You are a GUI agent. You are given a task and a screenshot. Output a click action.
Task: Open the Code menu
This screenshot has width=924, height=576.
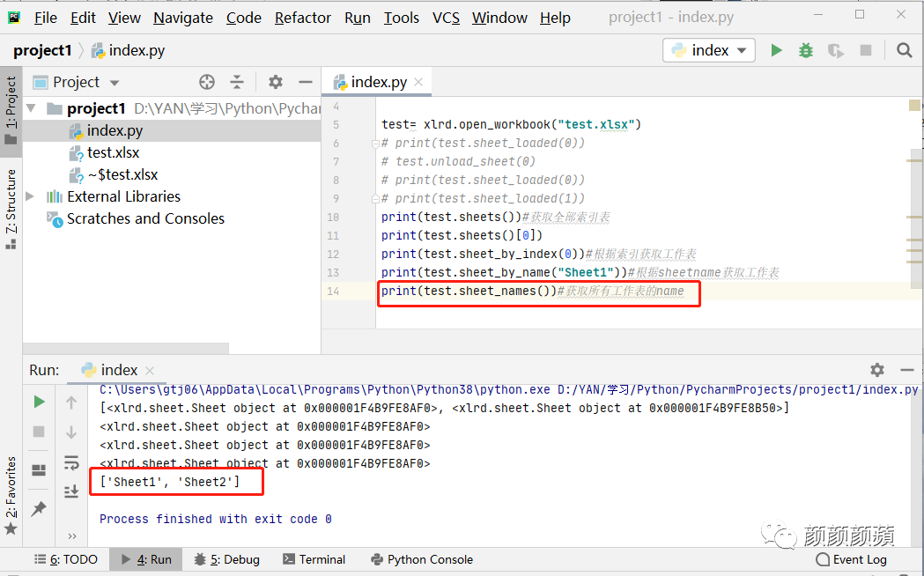pyautogui.click(x=243, y=18)
